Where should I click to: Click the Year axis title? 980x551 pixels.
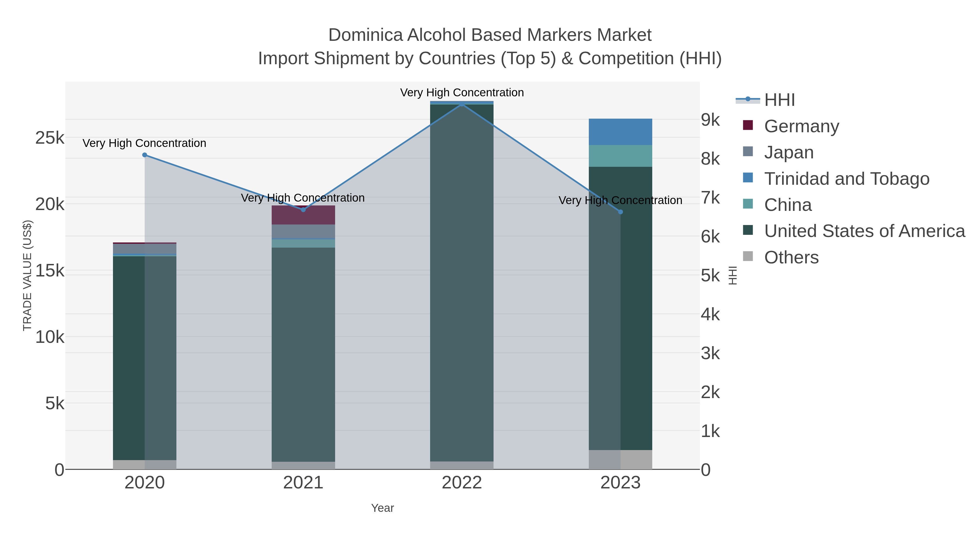coord(383,508)
